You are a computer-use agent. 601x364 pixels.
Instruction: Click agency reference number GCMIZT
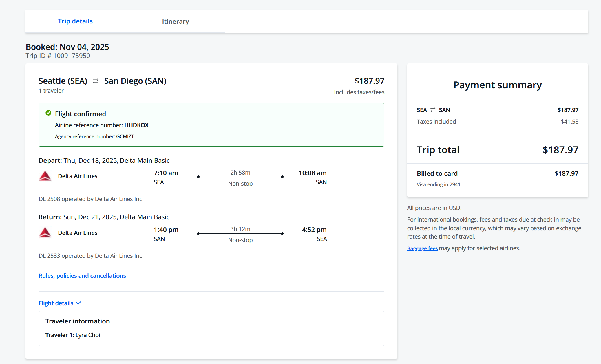click(x=125, y=136)
